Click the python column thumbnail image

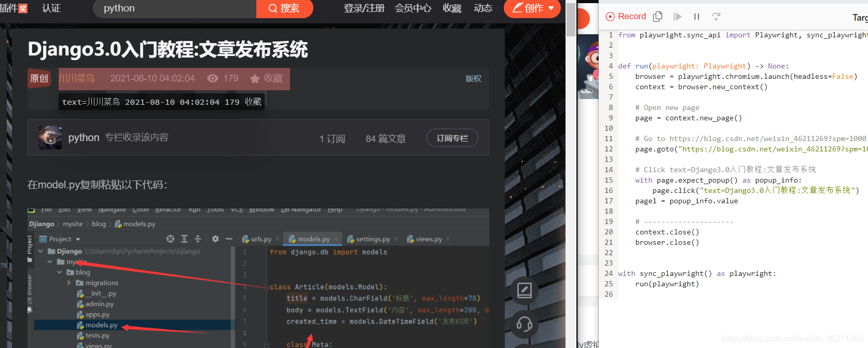coord(50,137)
